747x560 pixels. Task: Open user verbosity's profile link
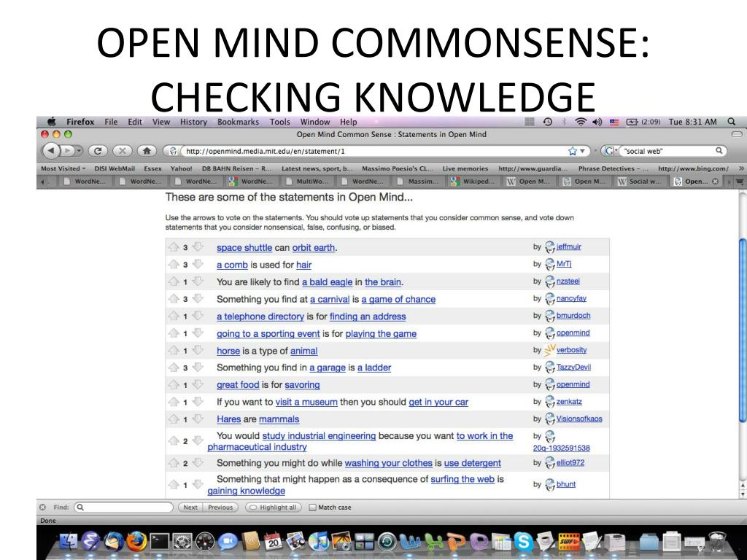coord(571,350)
